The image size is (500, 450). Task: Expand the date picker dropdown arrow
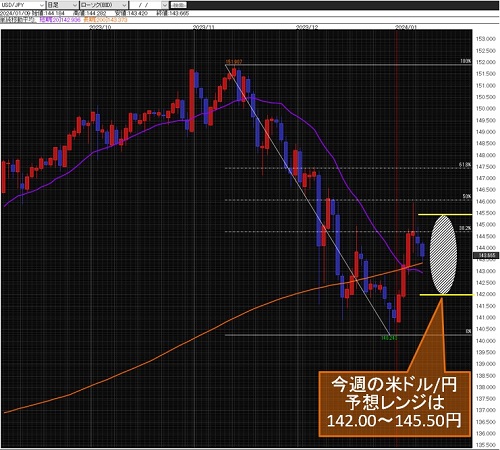[165, 5]
